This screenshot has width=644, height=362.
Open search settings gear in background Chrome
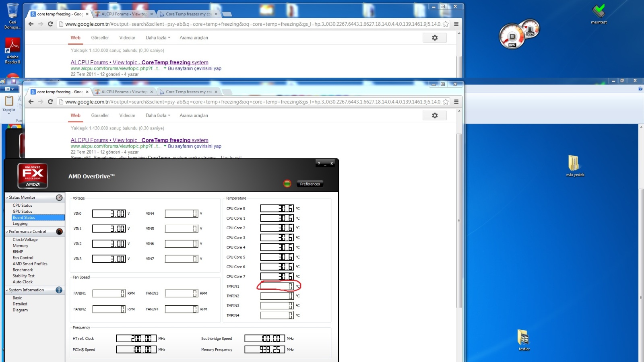(435, 37)
